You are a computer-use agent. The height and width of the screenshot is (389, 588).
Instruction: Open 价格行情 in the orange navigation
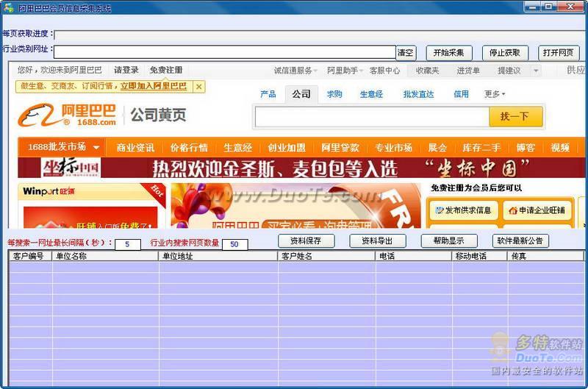[189, 147]
